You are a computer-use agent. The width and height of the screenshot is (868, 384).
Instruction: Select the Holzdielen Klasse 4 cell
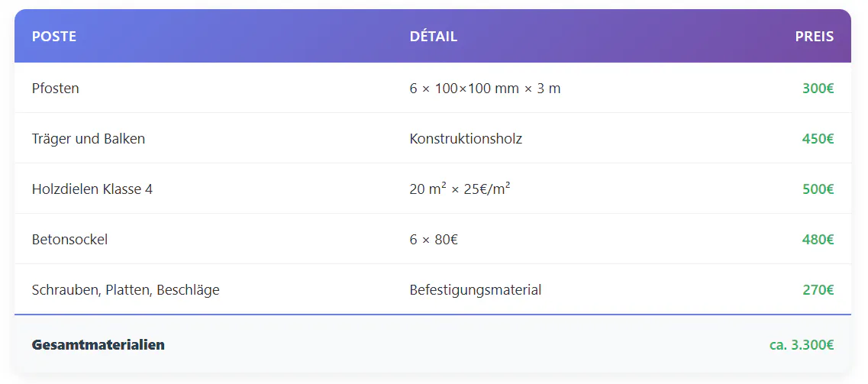point(92,189)
